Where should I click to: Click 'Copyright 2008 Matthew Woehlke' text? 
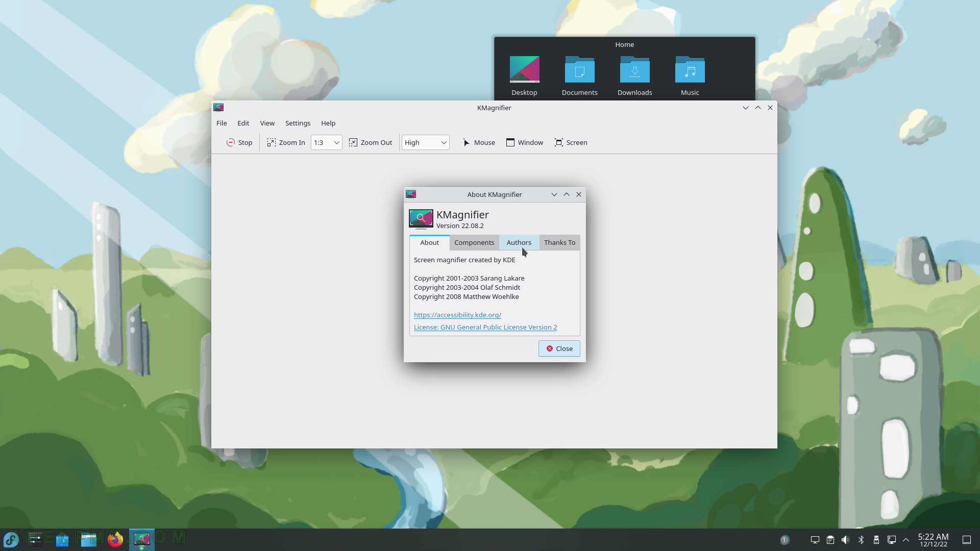tap(466, 296)
